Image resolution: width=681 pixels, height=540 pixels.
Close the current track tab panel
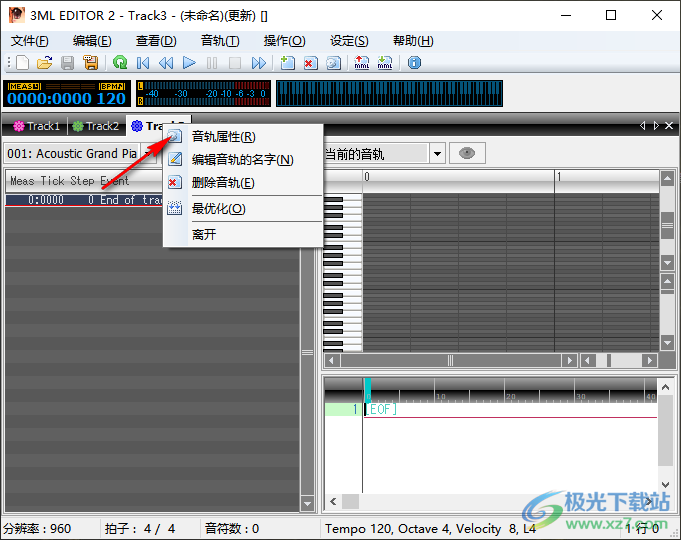(669, 126)
